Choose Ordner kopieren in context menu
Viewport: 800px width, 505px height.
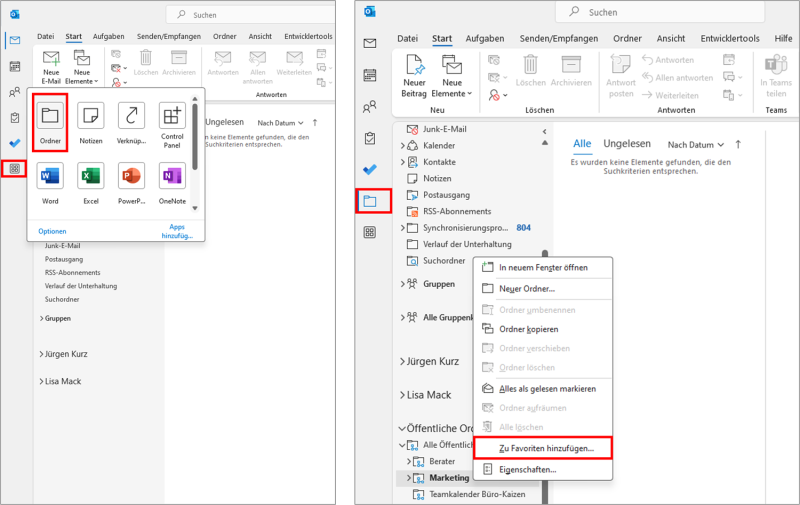tap(543, 329)
